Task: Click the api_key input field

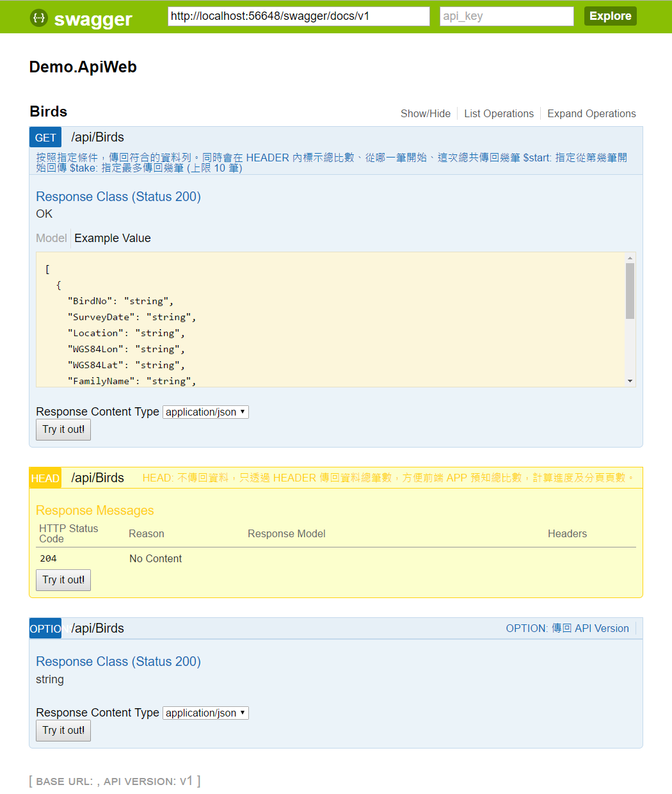Action: tap(506, 15)
